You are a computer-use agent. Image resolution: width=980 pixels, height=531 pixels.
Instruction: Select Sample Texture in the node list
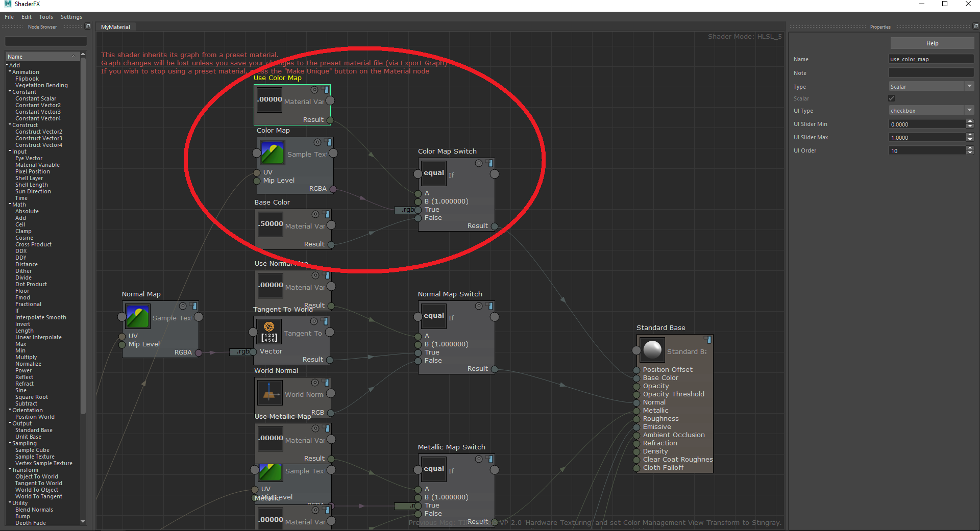35,457
